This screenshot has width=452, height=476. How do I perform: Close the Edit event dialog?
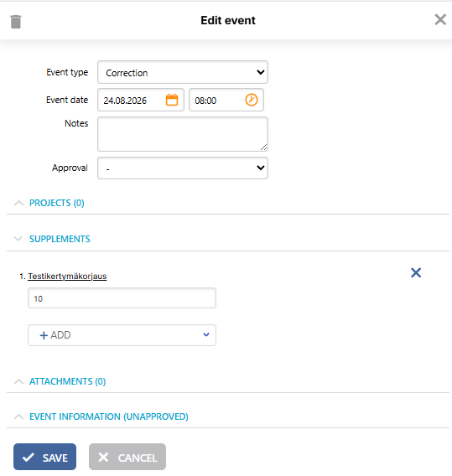pyautogui.click(x=440, y=20)
